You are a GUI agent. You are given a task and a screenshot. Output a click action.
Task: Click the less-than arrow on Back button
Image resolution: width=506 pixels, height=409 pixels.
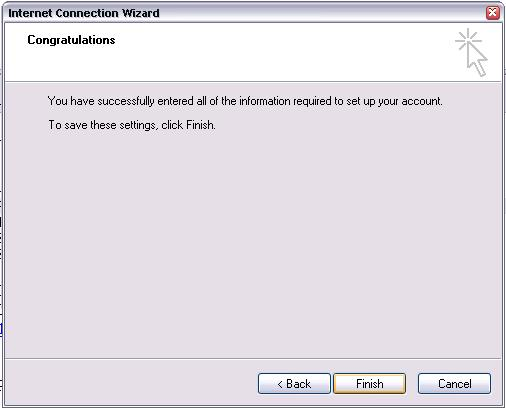[x=280, y=384]
